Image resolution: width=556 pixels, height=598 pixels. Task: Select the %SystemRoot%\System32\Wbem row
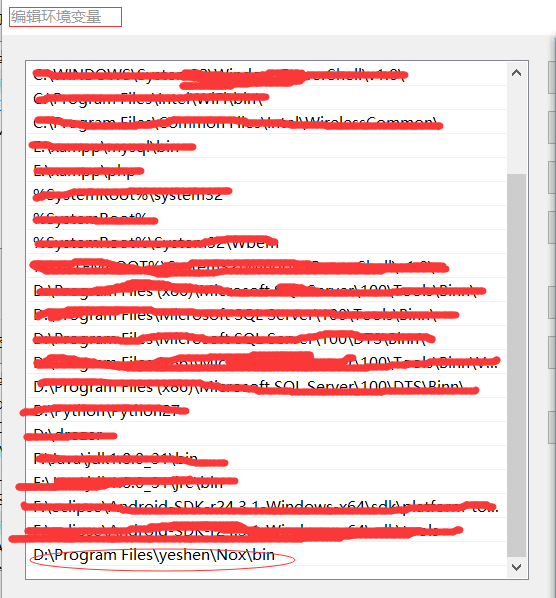[267, 242]
